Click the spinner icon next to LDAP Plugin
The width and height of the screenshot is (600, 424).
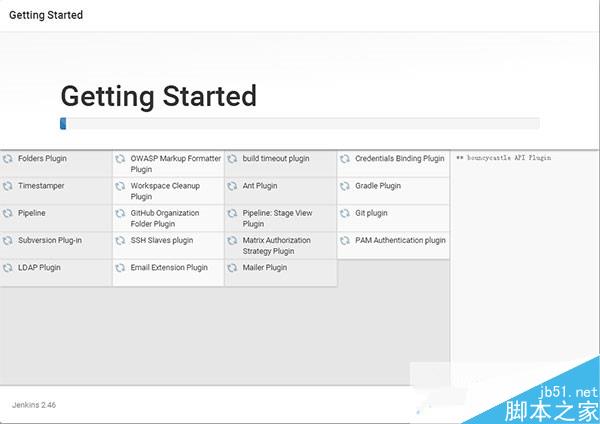point(8,268)
